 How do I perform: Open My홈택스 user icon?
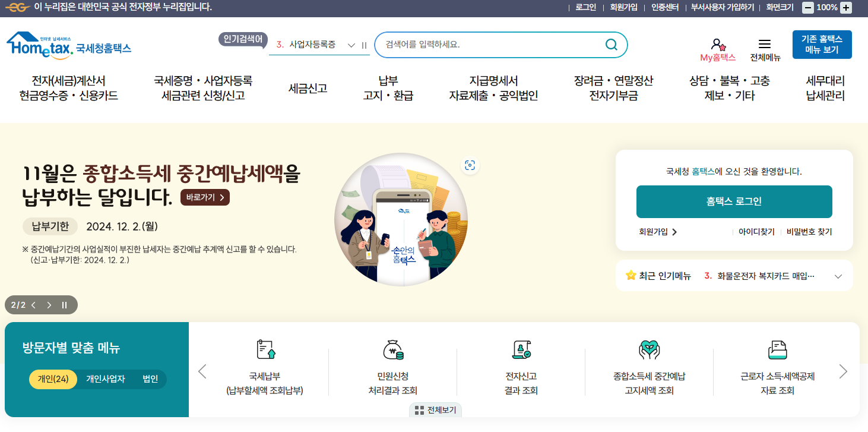[718, 45]
